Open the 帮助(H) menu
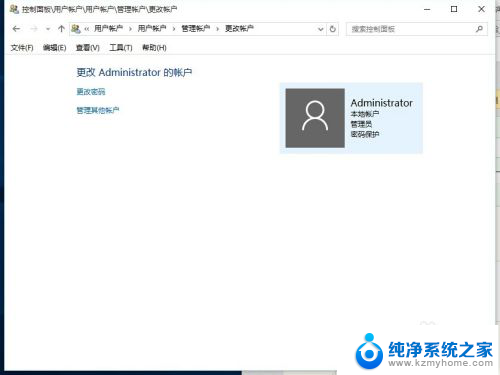Image resolution: width=500 pixels, height=375 pixels. (x=154, y=48)
